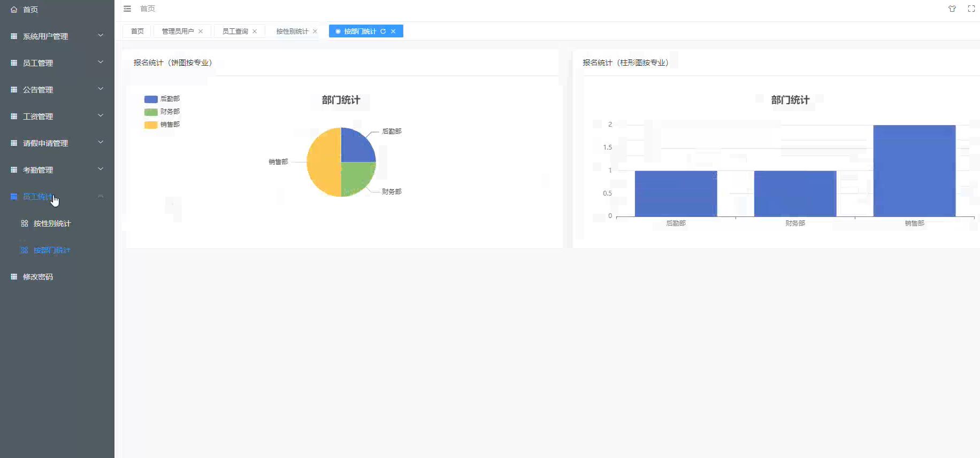This screenshot has width=980, height=458.
Task: Expand the 公告管理 menu chevron
Action: 101,89
